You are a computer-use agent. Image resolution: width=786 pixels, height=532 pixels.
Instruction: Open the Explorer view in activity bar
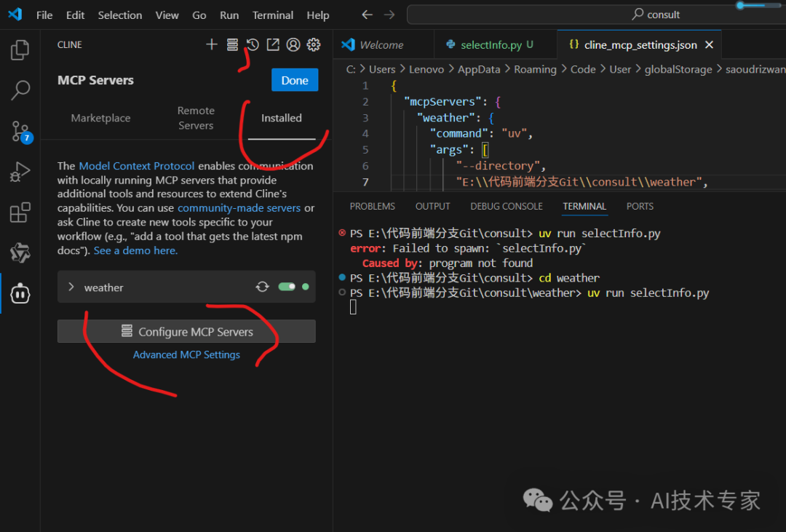pos(20,49)
